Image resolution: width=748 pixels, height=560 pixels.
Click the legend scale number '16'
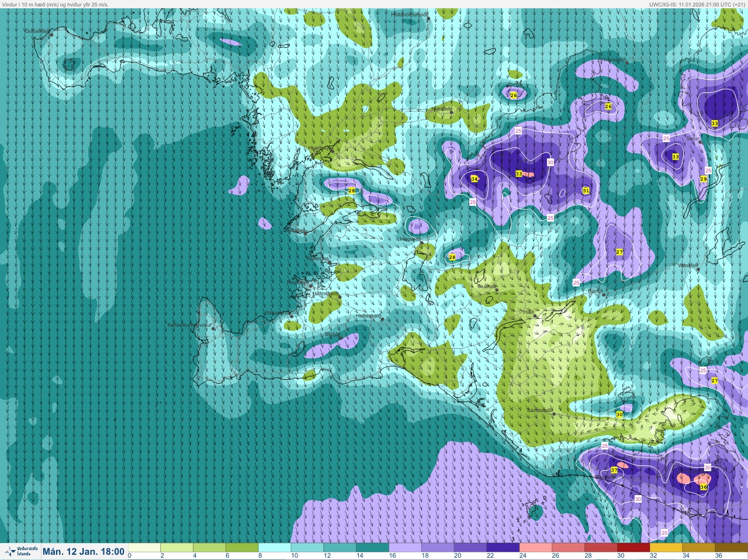[392, 556]
